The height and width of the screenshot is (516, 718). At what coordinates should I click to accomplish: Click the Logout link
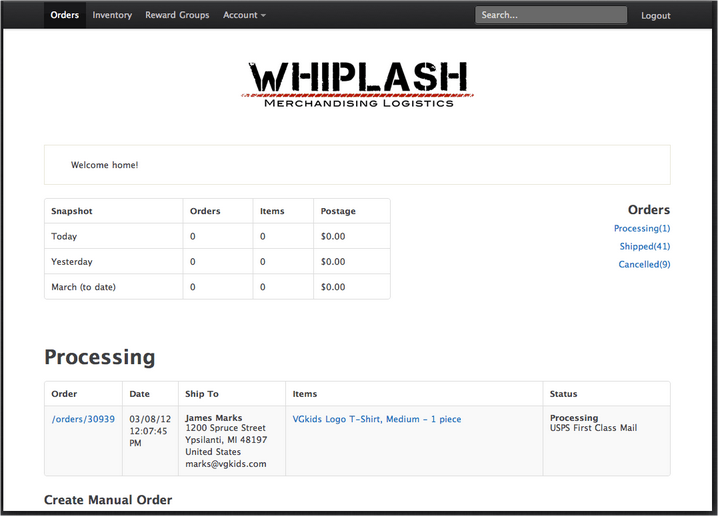click(x=655, y=16)
